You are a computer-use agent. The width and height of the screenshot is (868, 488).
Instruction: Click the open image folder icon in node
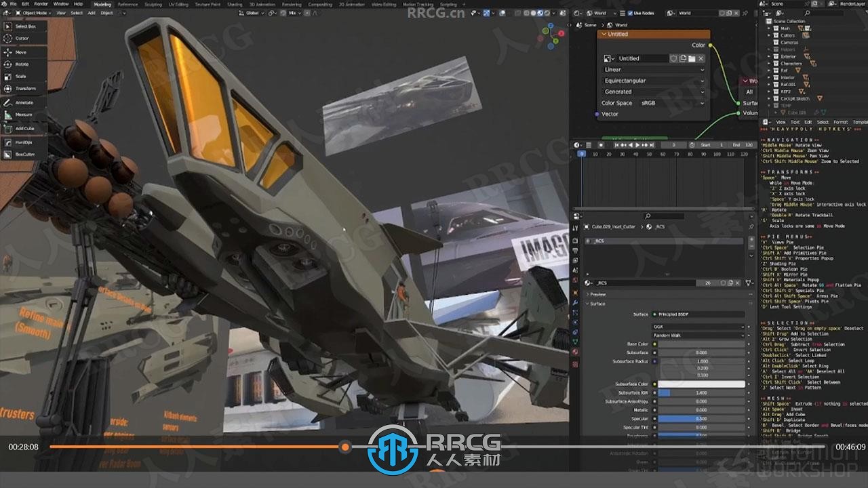(x=692, y=58)
